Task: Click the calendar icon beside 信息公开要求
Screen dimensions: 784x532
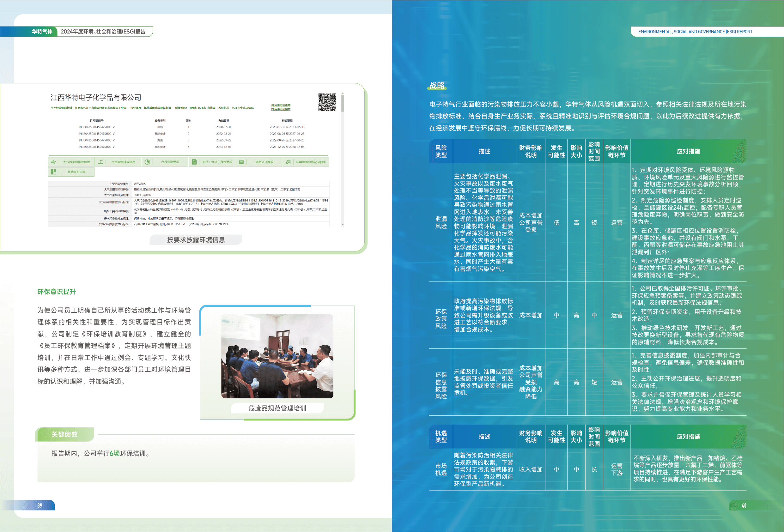Action: [241, 162]
